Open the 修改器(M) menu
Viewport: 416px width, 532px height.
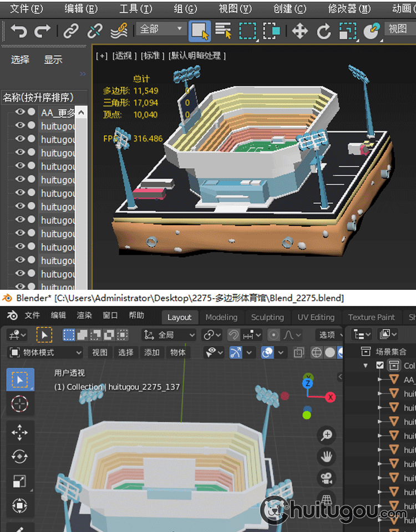[x=349, y=9]
